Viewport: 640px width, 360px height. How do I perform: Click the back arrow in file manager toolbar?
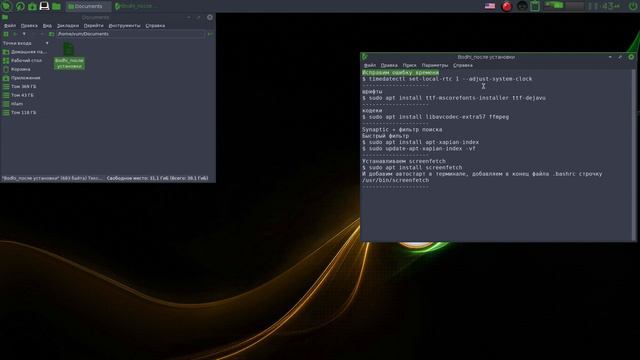[15, 34]
